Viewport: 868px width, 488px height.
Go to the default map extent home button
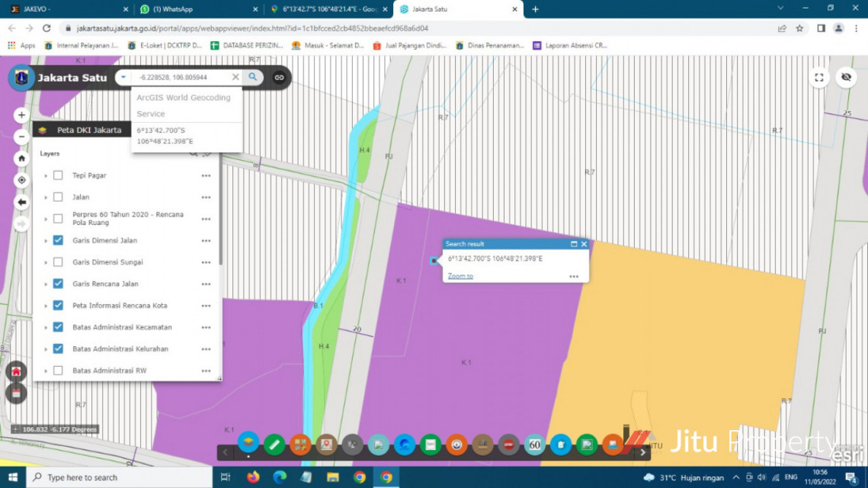[21, 159]
